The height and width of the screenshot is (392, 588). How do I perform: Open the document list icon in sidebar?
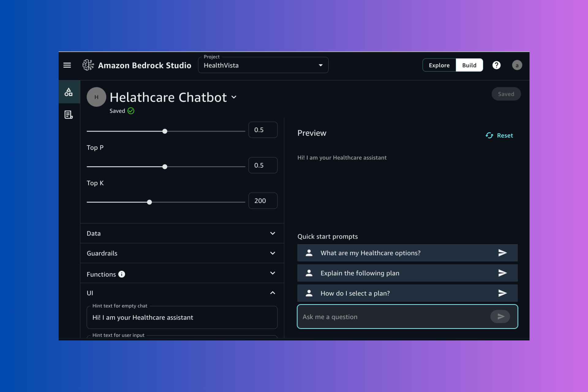69,115
